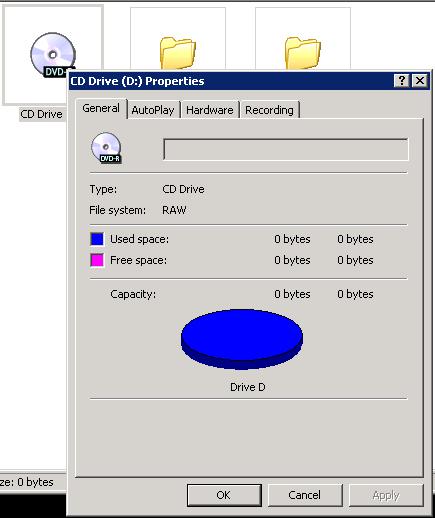Click the status bar size 0 bytes text

pyautogui.click(x=27, y=482)
